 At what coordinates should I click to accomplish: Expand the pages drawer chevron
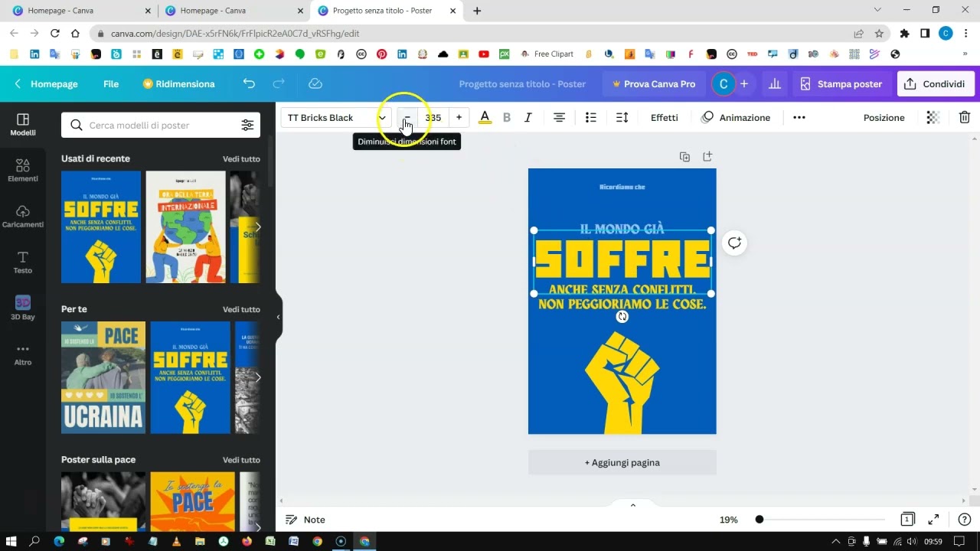coord(632,505)
